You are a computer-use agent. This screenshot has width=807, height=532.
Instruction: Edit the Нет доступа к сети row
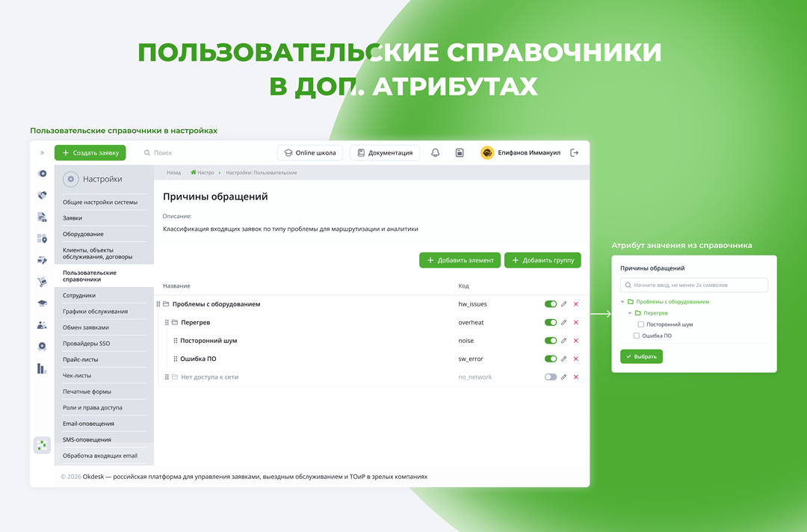click(x=563, y=377)
